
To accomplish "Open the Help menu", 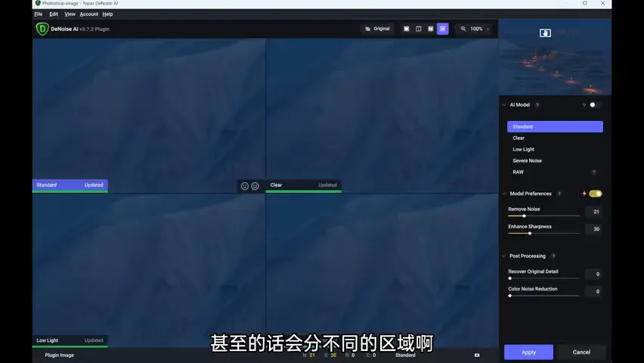I will point(107,14).
